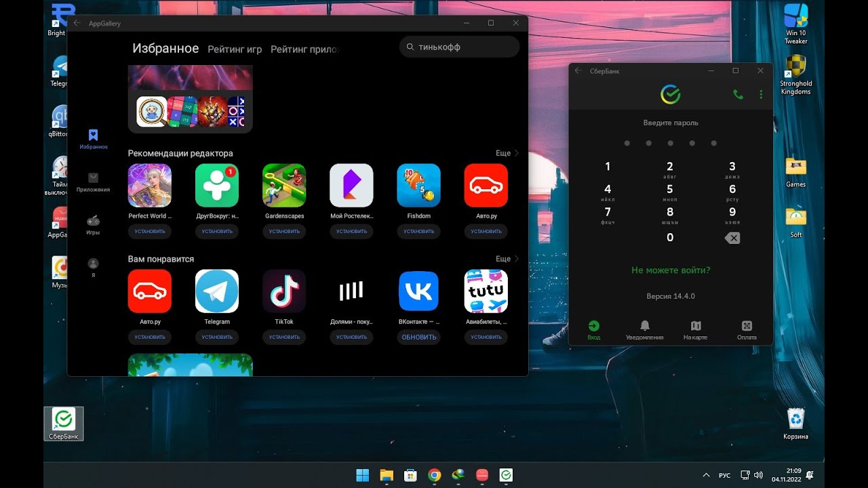The width and height of the screenshot is (868, 488).
Task: Select Приложения in AppGallery sidebar
Action: pyautogui.click(x=94, y=182)
